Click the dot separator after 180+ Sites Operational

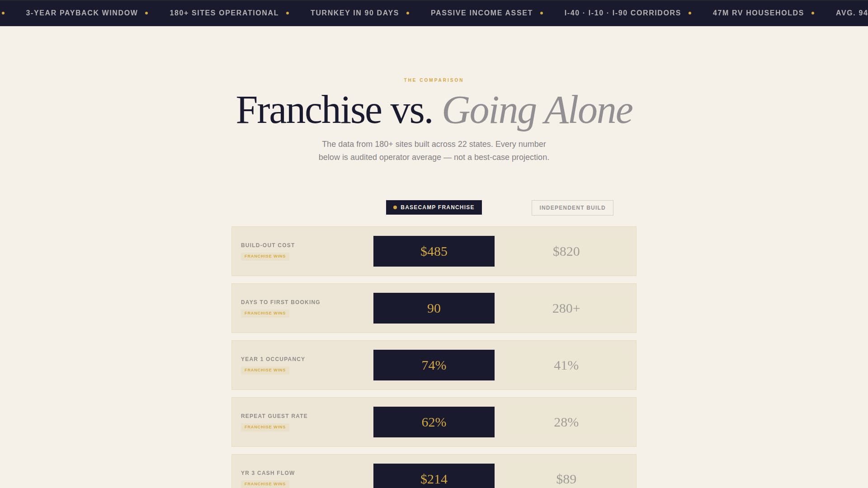click(288, 13)
